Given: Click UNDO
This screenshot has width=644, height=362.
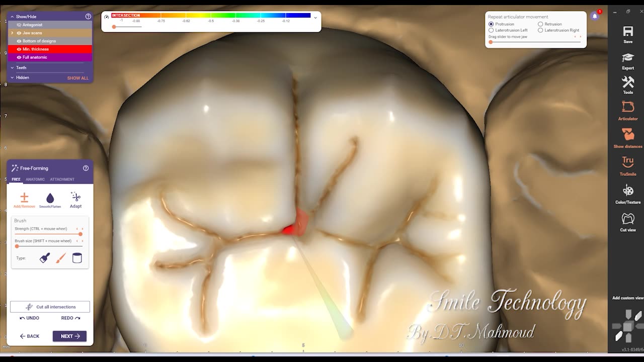Looking at the screenshot, I should 30,318.
